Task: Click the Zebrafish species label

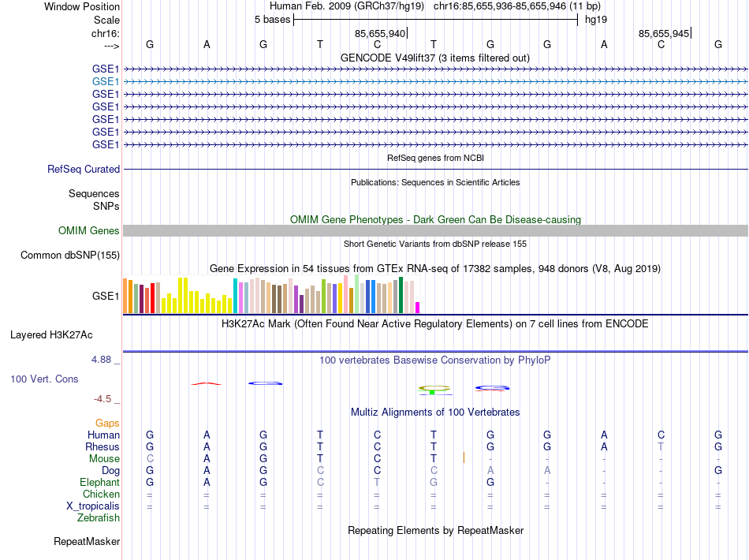Action: [x=99, y=518]
